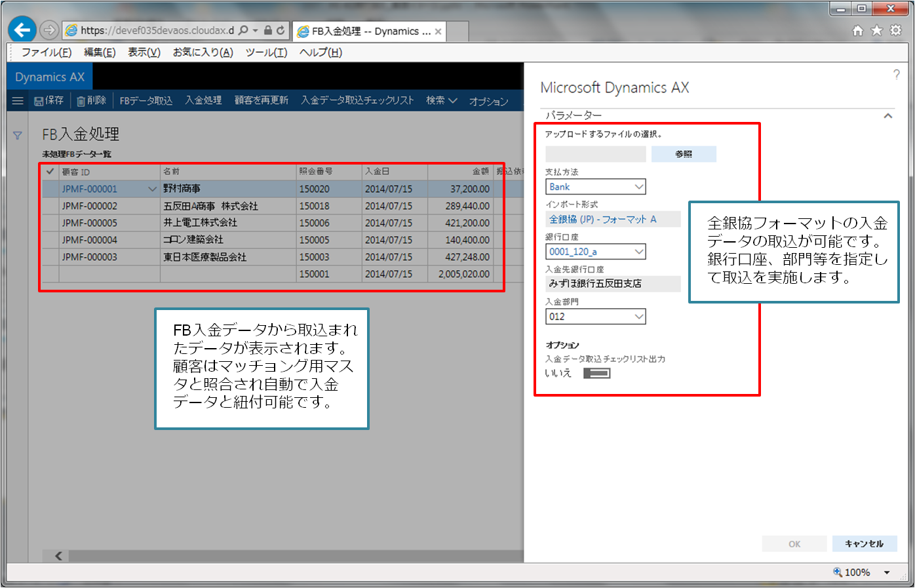
Task: Select customer JPMF-000002 row link
Action: (x=90, y=206)
